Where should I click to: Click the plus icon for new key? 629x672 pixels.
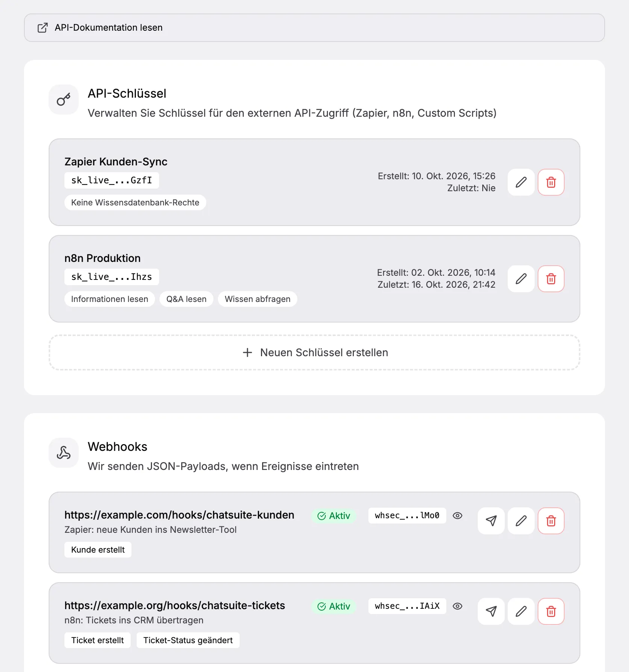coord(247,352)
